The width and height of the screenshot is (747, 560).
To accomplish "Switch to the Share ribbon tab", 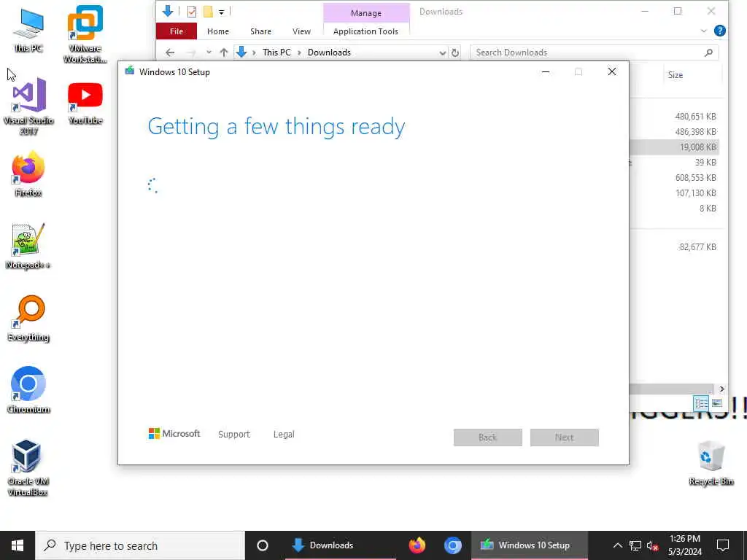I will (x=260, y=31).
